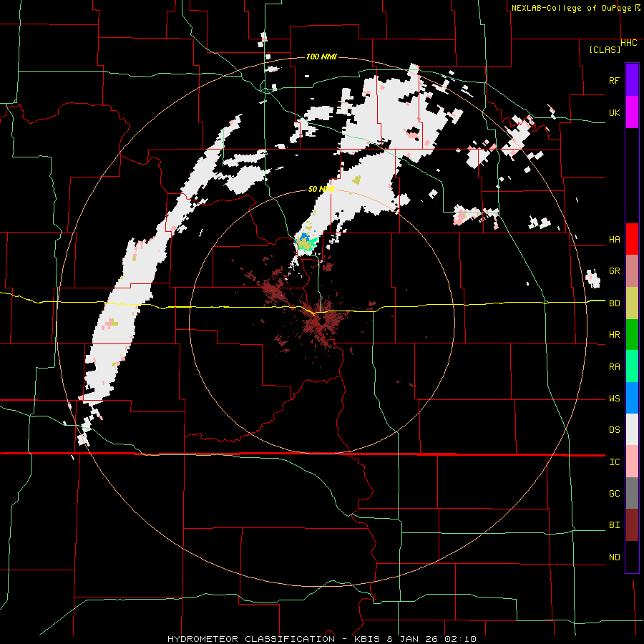Viewport: 644px width, 644px height.
Task: Click the GC legend label
Action: click(x=614, y=494)
